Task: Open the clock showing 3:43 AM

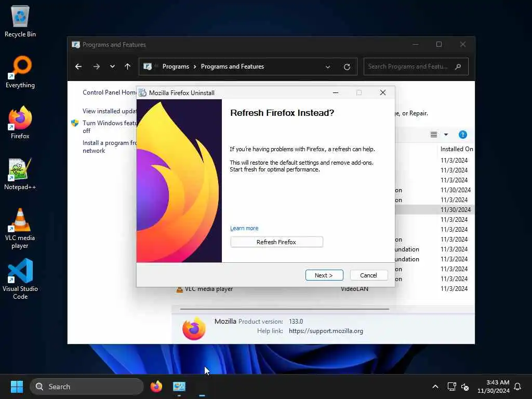Action: [x=494, y=387]
